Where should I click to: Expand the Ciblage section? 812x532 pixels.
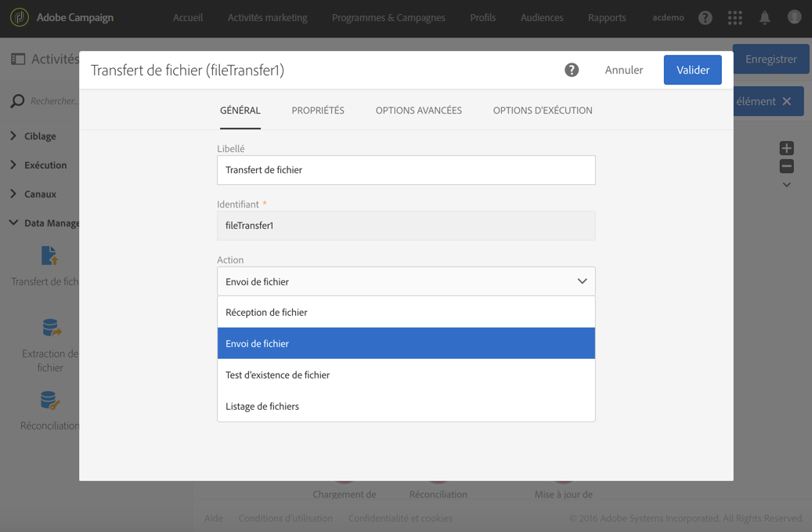(13, 136)
